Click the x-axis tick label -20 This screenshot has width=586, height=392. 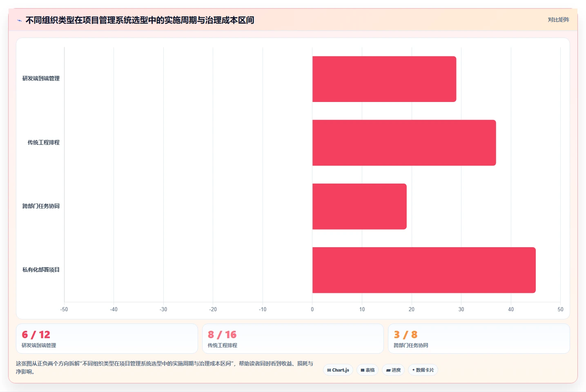[213, 309]
